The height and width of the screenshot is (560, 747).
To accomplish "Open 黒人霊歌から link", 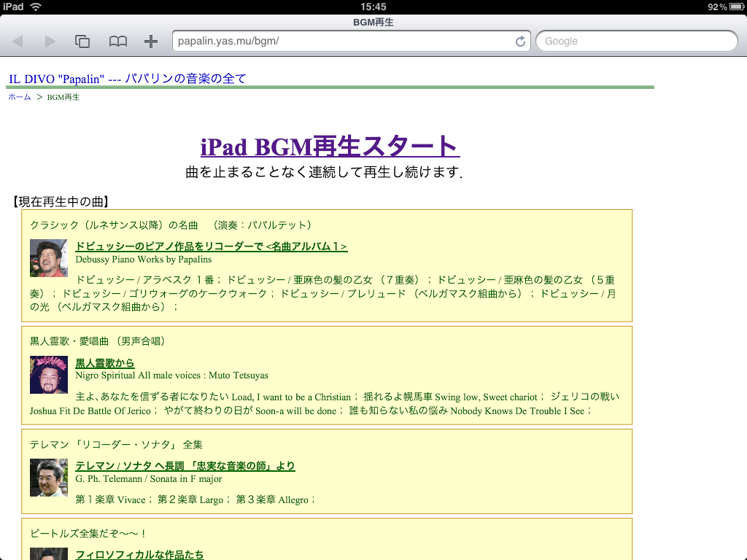I will [105, 363].
